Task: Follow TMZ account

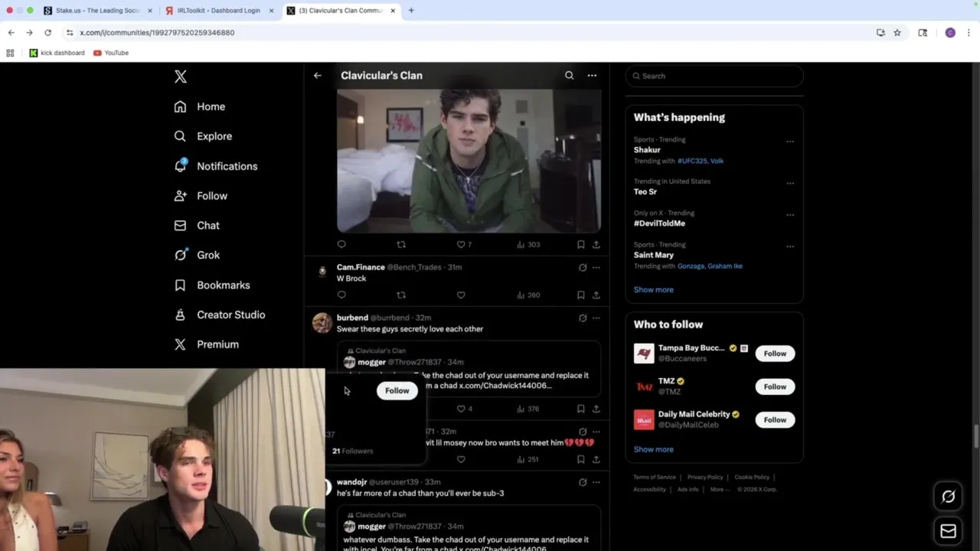Action: [x=775, y=386]
